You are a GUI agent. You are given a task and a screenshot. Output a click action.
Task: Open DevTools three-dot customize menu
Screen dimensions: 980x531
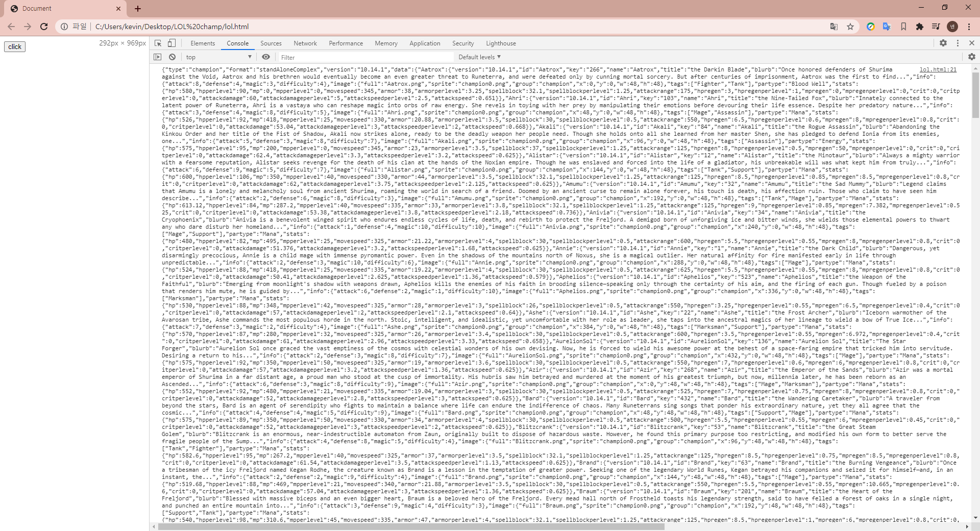(x=958, y=43)
